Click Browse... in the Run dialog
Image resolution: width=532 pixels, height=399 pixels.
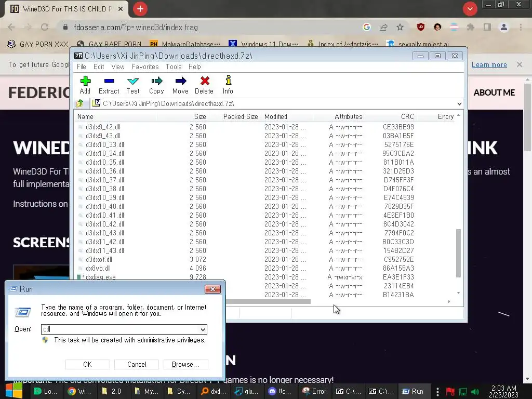coord(185,364)
